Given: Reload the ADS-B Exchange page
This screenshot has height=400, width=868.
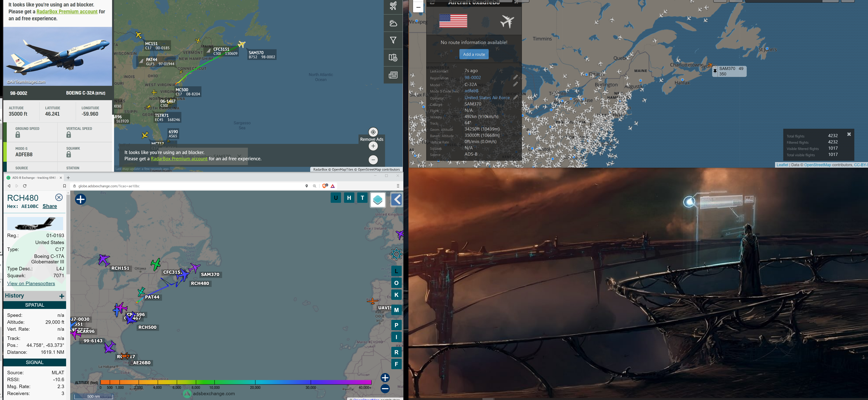Looking at the screenshot, I should [x=25, y=186].
